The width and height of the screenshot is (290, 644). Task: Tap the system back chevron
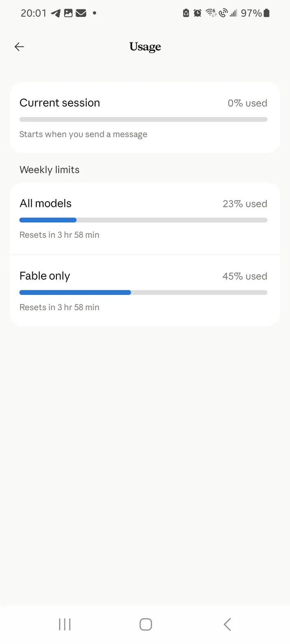tap(227, 624)
